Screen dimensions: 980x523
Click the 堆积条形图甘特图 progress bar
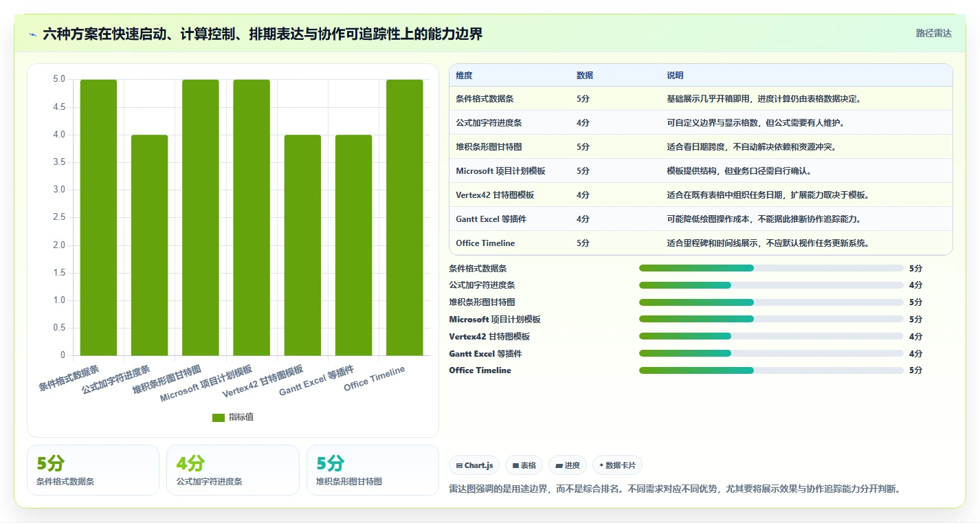(x=771, y=302)
